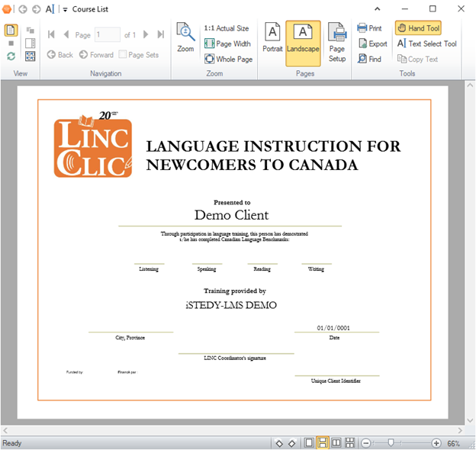Click the vertical scrollbar up arrow

470,85
